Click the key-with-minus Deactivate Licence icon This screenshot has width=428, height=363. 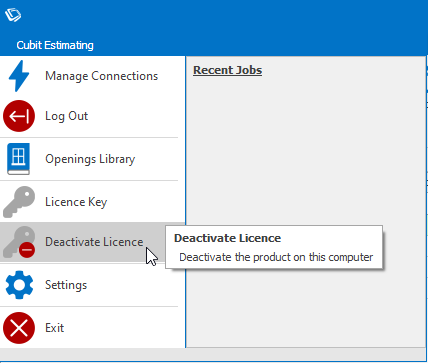coord(19,242)
